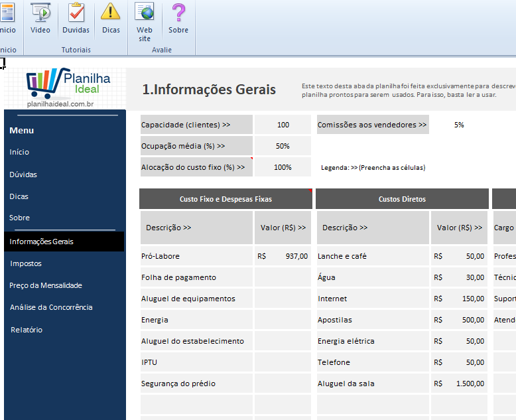
Task: Select the Lanche e café cell
Action: 373,256
